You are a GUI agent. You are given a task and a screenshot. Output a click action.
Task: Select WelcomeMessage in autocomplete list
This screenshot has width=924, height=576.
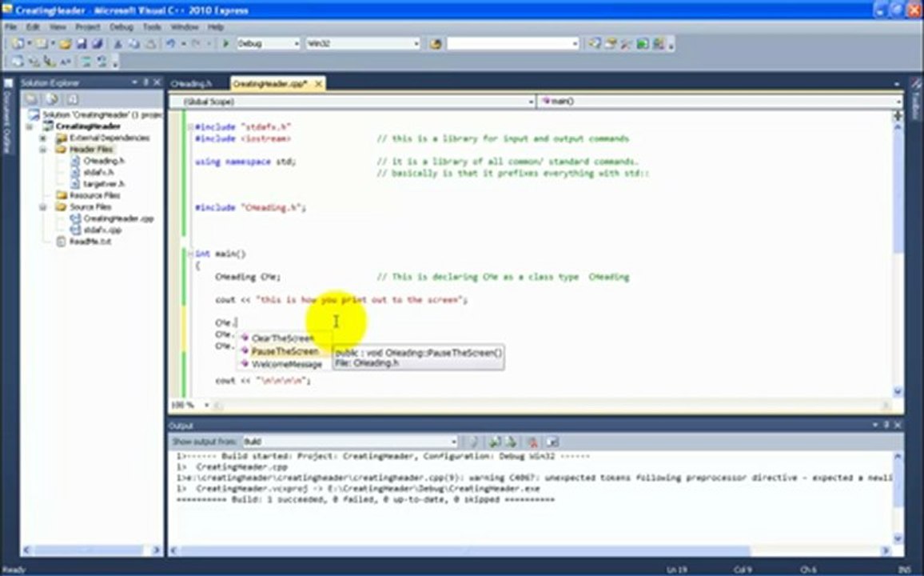pos(286,364)
